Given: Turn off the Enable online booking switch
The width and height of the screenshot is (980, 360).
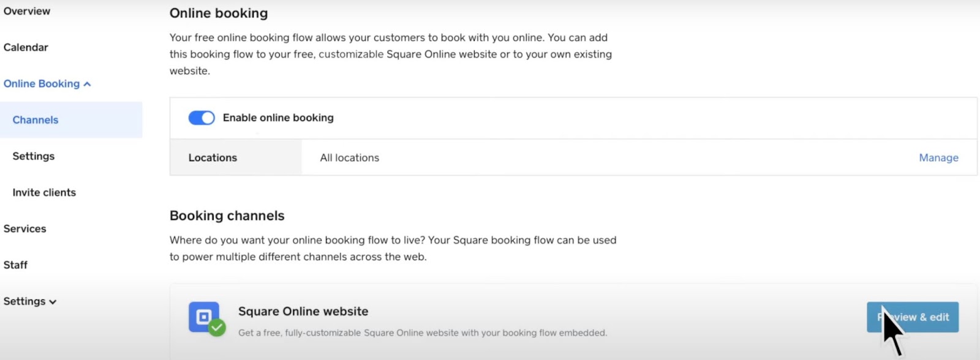Looking at the screenshot, I should (x=202, y=118).
